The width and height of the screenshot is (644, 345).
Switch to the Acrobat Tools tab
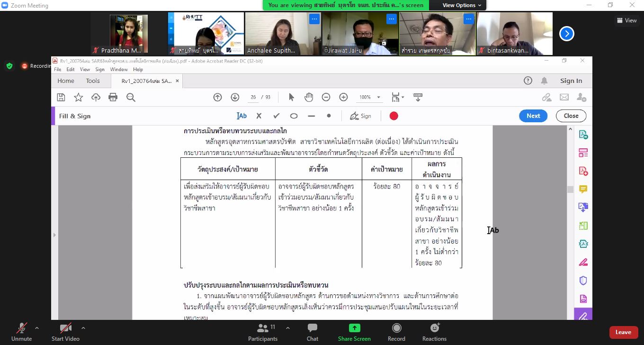93,81
